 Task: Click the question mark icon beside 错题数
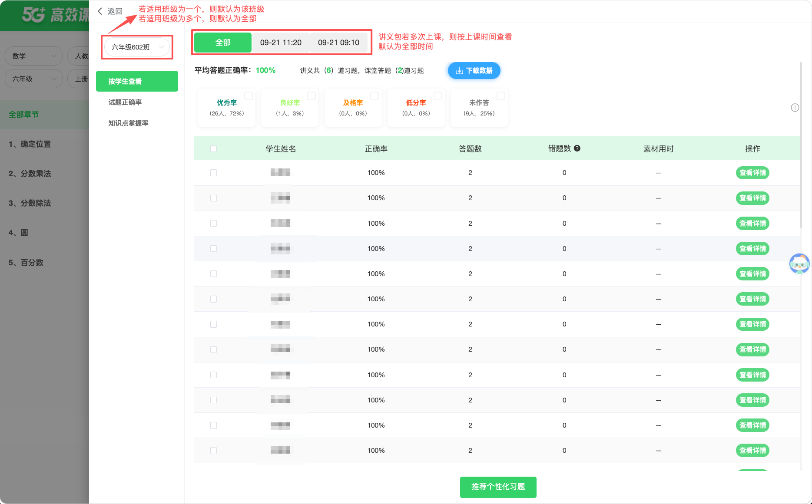[577, 148]
